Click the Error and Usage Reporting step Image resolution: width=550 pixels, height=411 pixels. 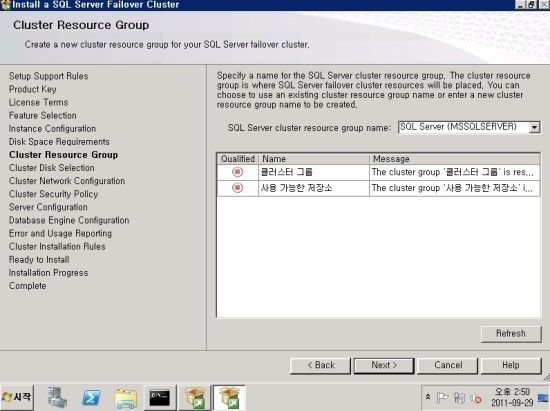[60, 234]
